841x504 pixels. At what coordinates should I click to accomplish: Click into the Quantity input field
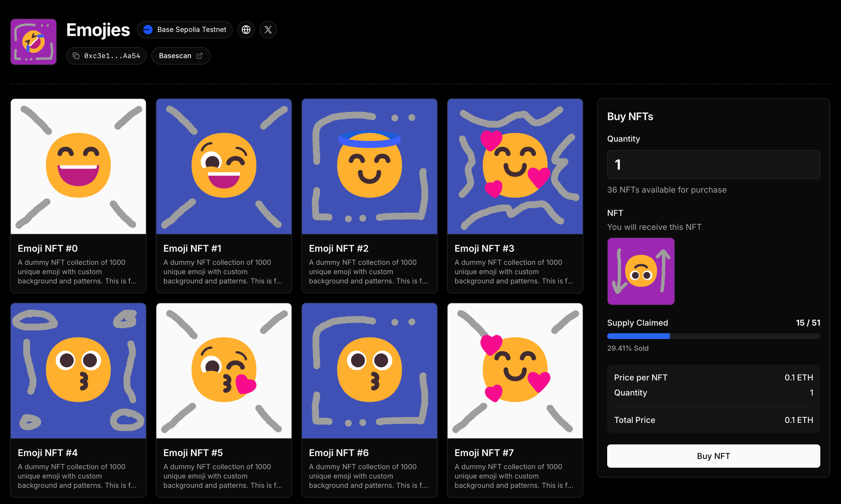713,165
